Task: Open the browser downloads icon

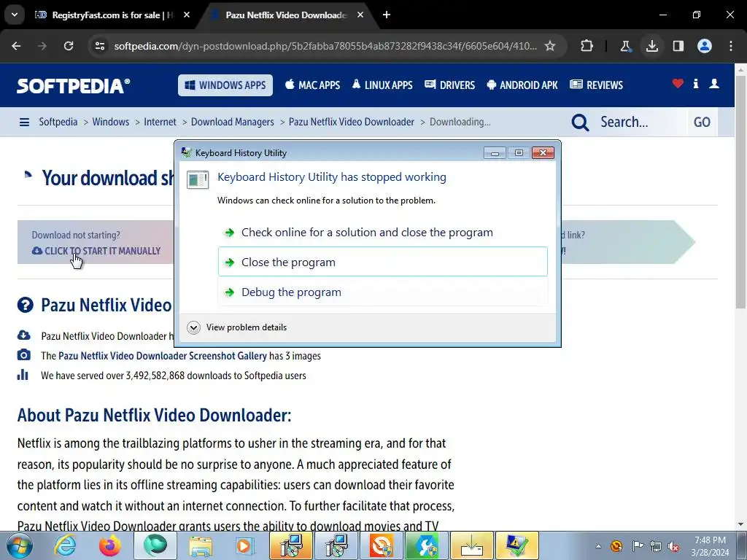Action: (651, 46)
